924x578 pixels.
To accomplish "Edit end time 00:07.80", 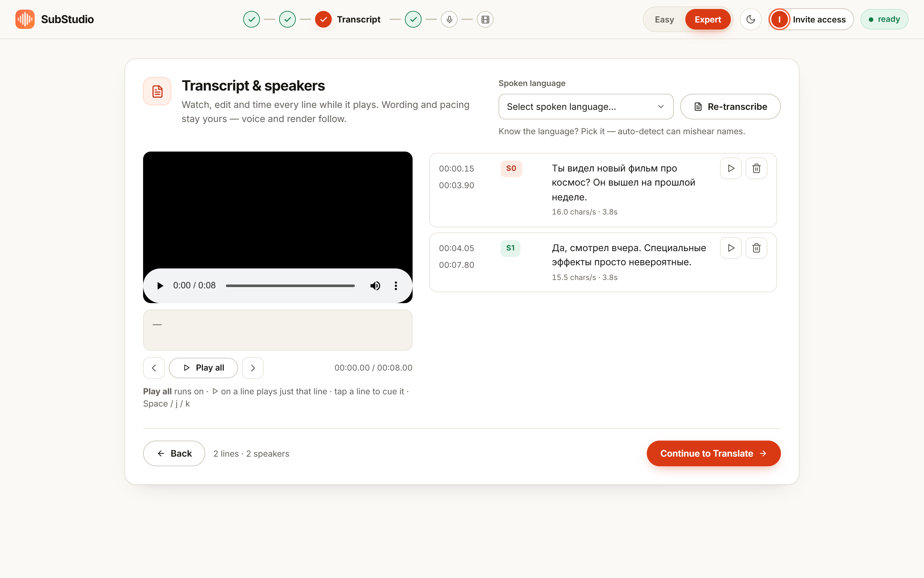I will (456, 265).
